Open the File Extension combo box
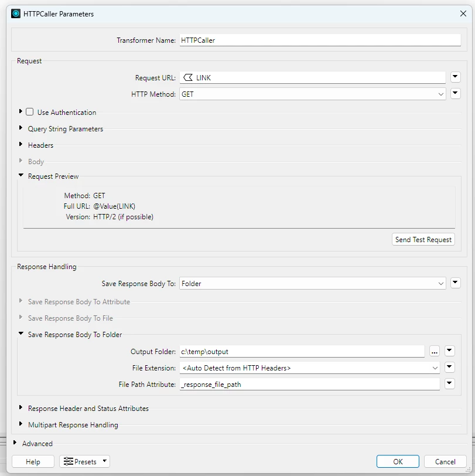 point(309,368)
